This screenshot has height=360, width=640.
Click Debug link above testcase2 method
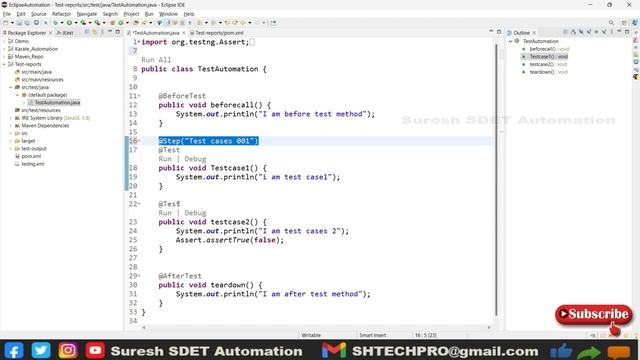click(x=195, y=213)
